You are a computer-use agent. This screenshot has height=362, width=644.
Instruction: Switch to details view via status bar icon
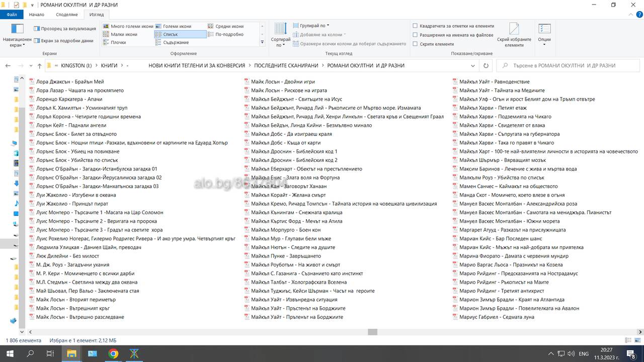[x=628, y=340]
